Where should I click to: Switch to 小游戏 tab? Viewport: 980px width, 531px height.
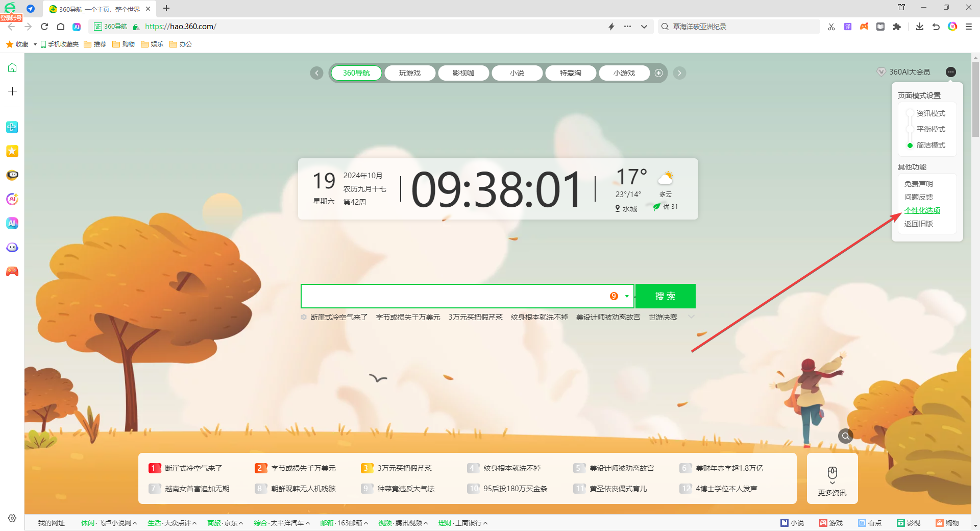point(624,73)
